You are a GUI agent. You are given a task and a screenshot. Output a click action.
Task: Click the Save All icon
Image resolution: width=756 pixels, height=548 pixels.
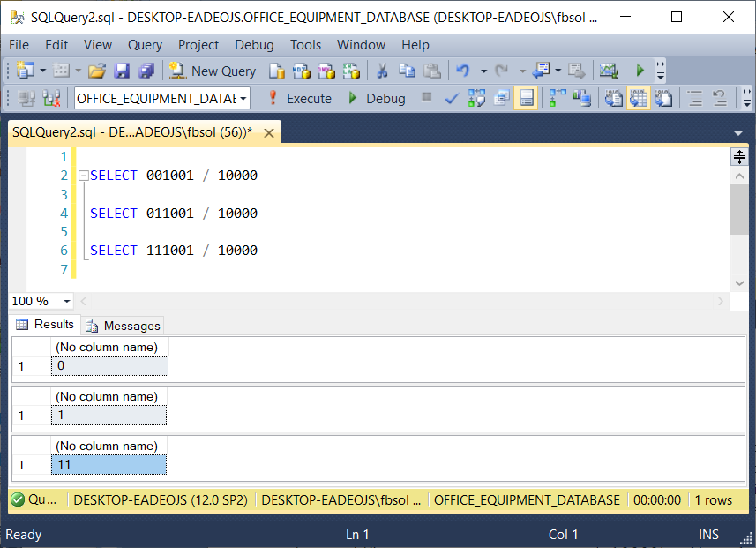(x=146, y=71)
